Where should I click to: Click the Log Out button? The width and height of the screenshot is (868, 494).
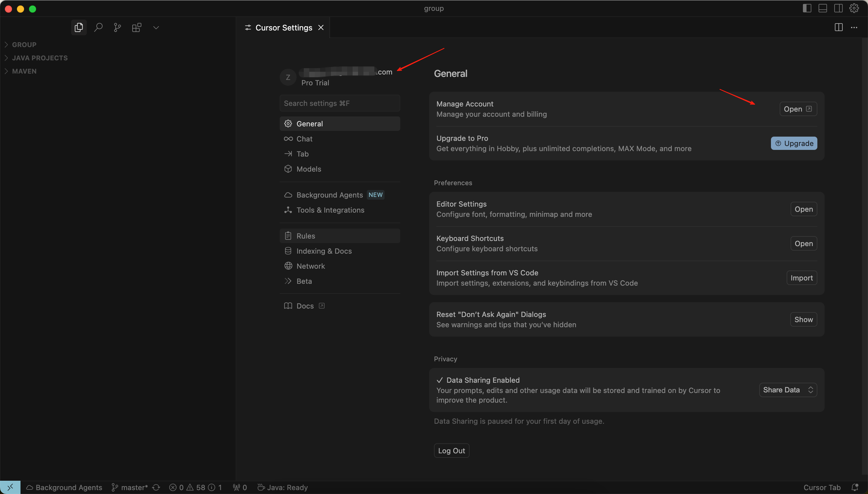click(451, 451)
